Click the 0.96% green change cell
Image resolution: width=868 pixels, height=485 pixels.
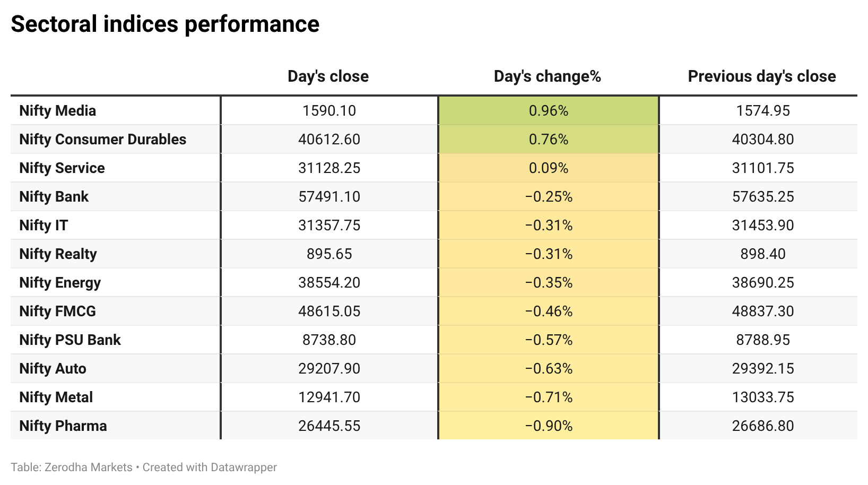(549, 110)
